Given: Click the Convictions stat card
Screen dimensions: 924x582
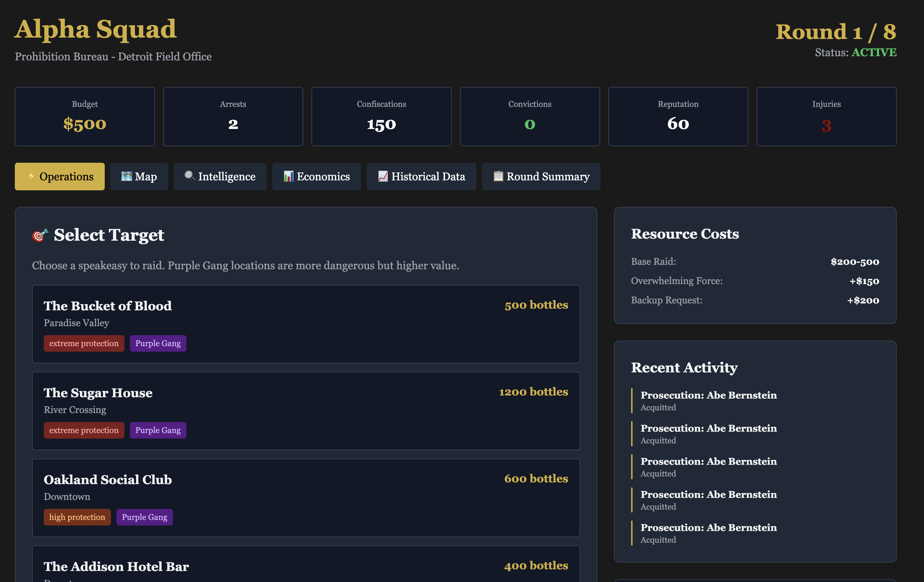Looking at the screenshot, I should click(530, 116).
